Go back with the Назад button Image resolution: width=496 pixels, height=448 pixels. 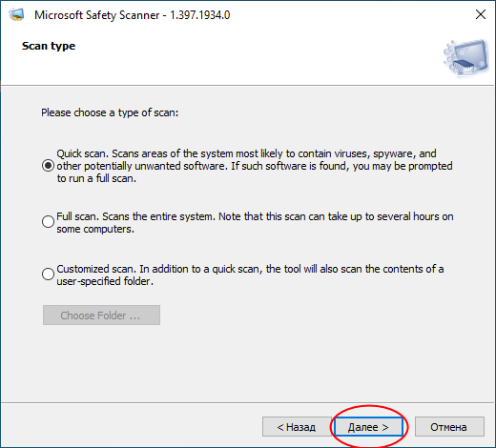pyautogui.click(x=297, y=427)
